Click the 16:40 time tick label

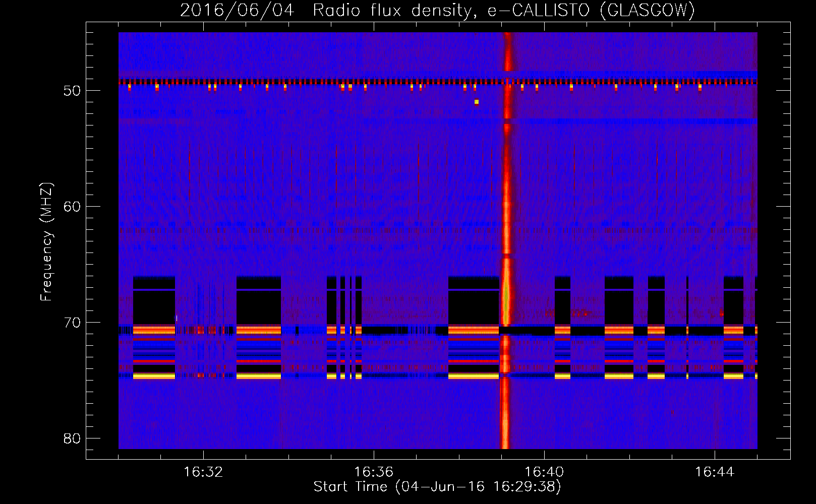point(544,472)
